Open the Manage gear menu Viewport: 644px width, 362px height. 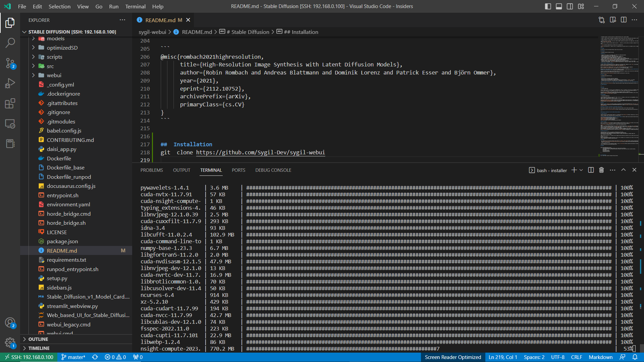10,343
